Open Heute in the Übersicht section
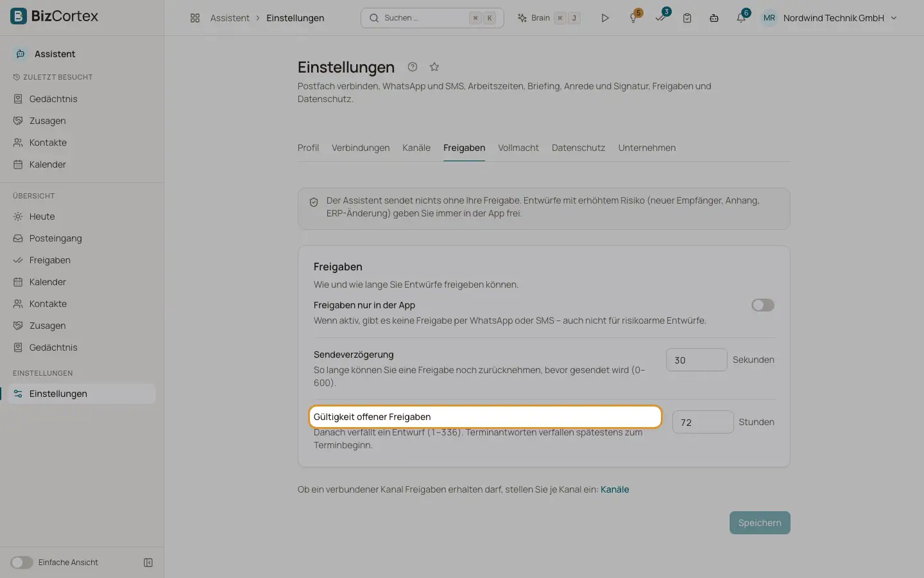 click(x=82, y=216)
